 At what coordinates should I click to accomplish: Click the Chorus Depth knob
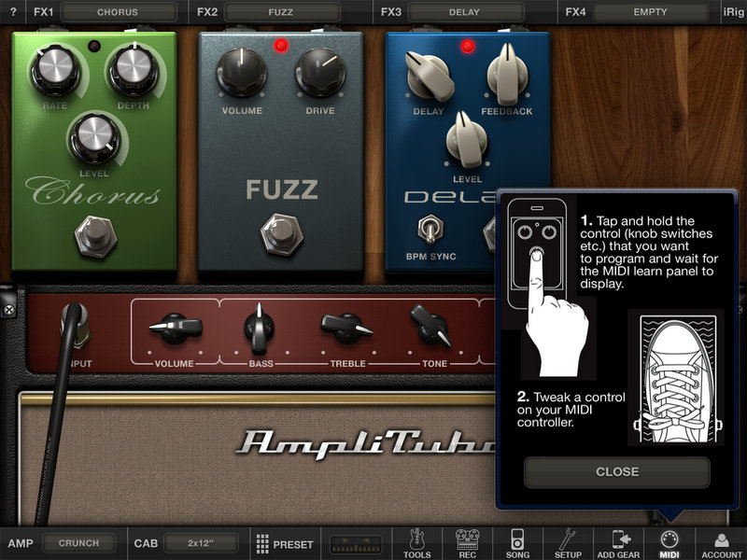coord(134,70)
